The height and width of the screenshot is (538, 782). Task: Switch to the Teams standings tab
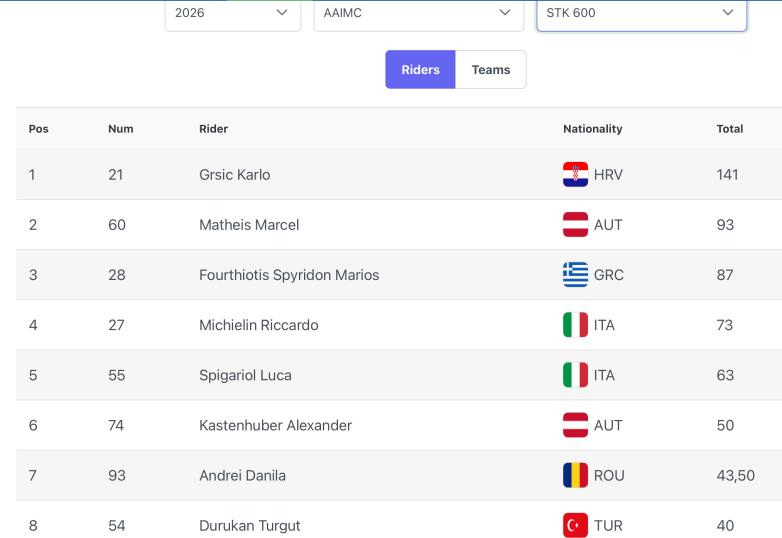491,69
